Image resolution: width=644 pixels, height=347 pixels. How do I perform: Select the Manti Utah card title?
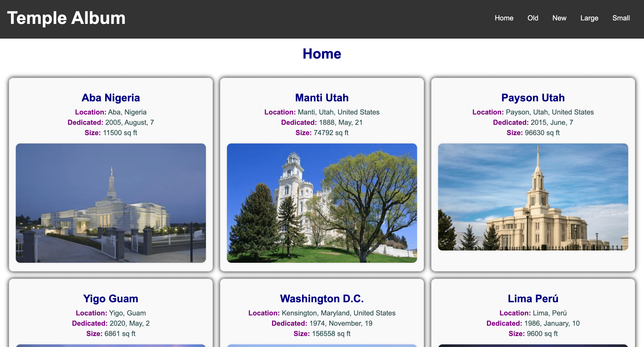(x=322, y=98)
